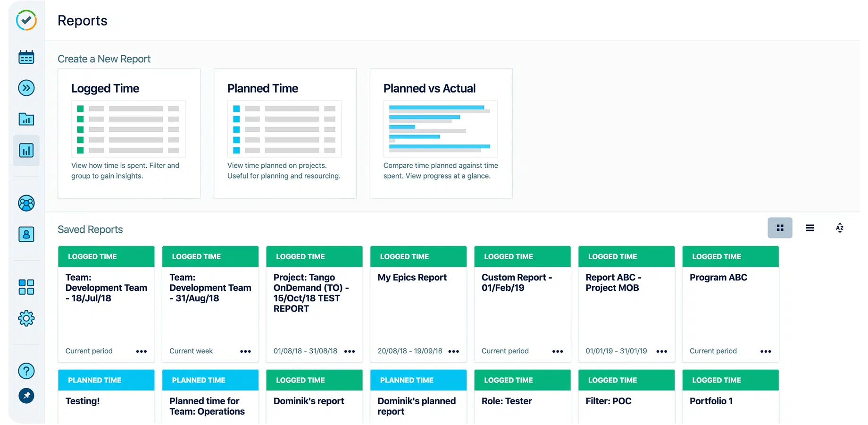Open the Calendar view from the sidebar
This screenshot has width=868, height=425.
pyautogui.click(x=26, y=57)
